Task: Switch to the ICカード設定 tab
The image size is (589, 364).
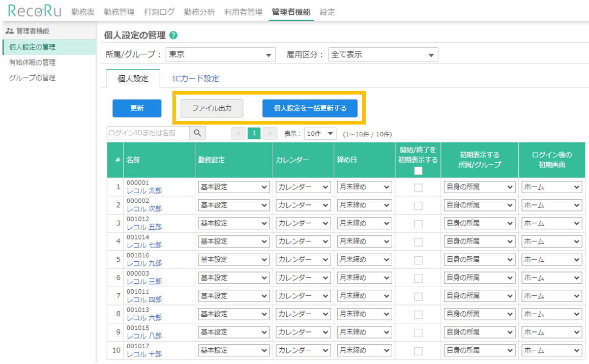Action: [x=195, y=78]
